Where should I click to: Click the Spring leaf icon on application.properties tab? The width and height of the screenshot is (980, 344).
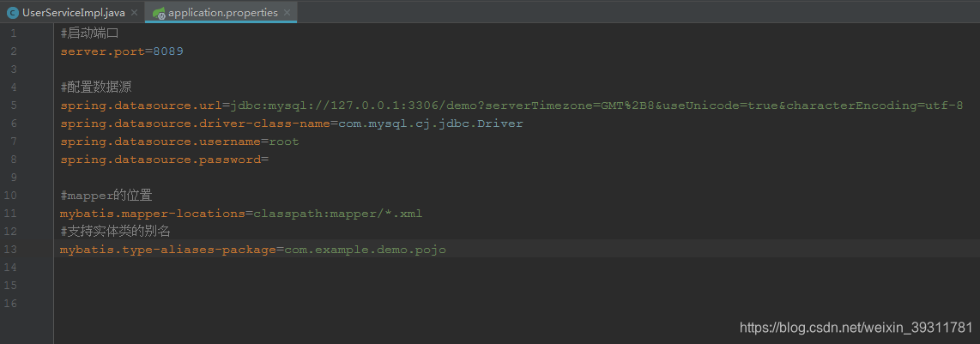(x=160, y=13)
